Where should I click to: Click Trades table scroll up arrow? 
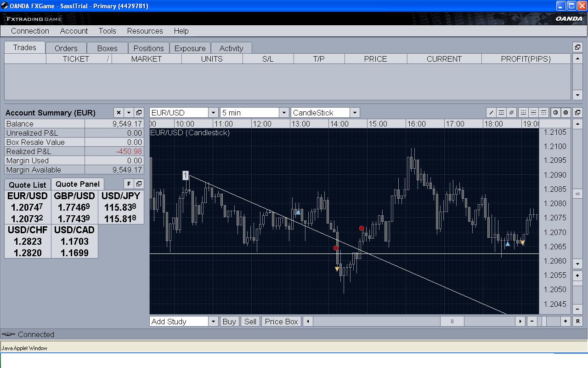[x=578, y=59]
